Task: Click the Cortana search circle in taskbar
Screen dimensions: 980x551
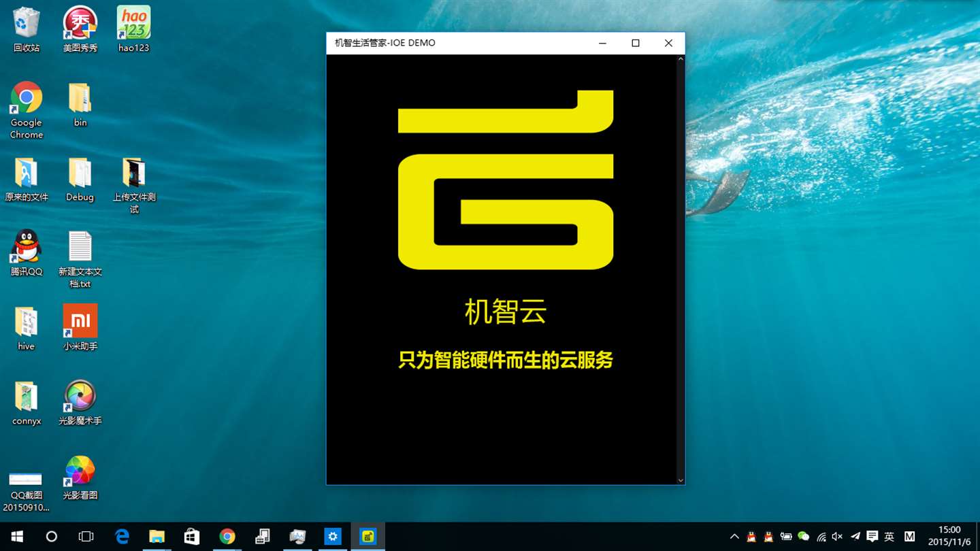Action: point(52,537)
